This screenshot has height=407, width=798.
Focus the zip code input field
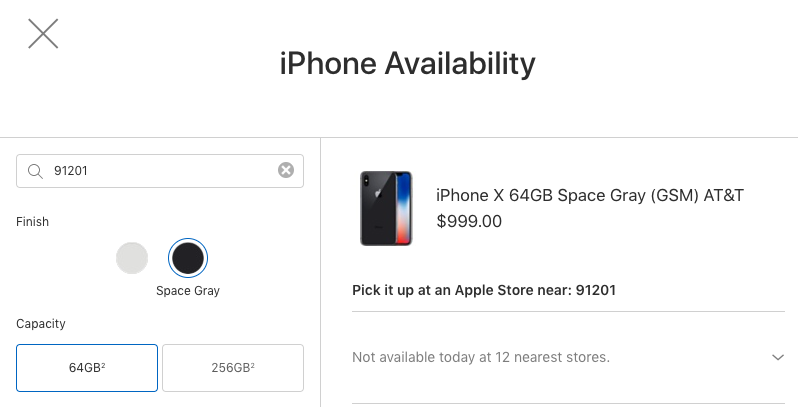pyautogui.click(x=150, y=171)
